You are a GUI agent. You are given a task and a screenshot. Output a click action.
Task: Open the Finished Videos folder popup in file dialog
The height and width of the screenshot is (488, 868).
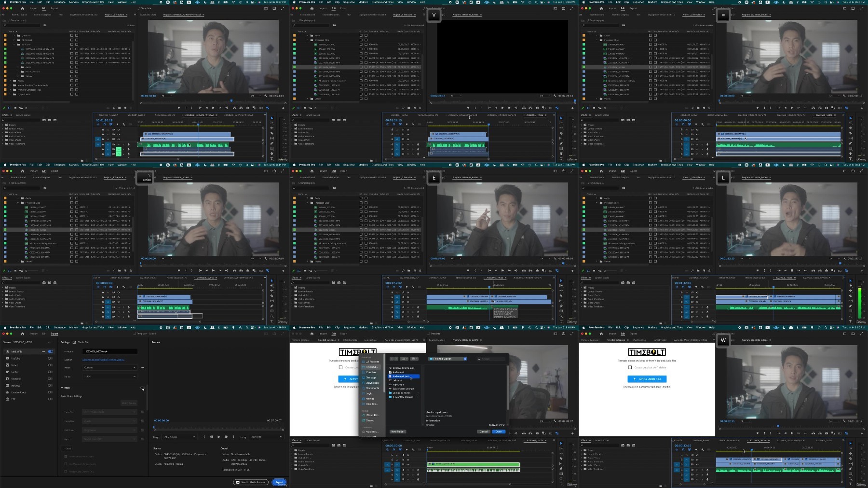[448, 359]
